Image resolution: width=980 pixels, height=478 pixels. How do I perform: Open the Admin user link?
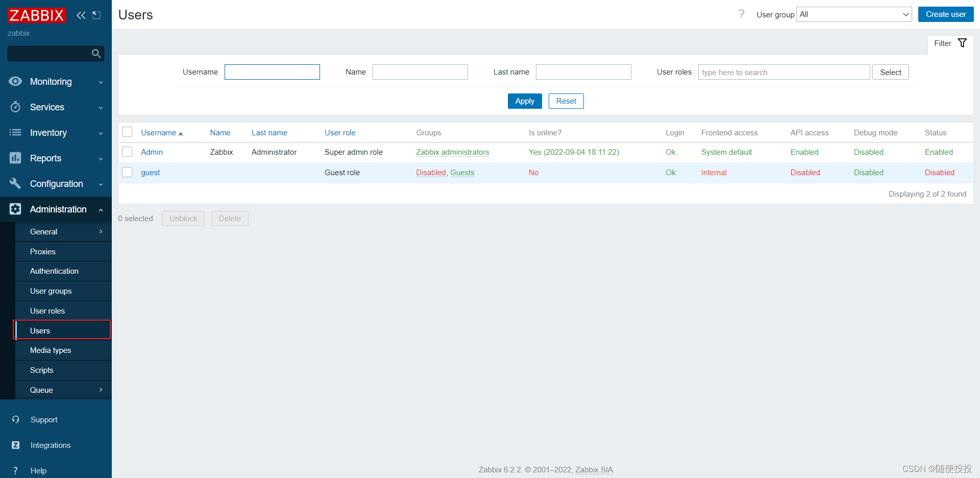point(152,152)
